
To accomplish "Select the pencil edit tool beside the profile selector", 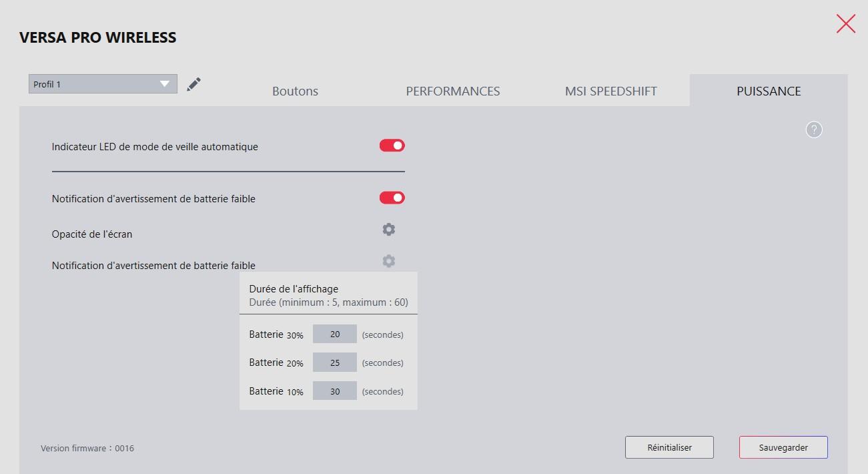I will 193,83.
